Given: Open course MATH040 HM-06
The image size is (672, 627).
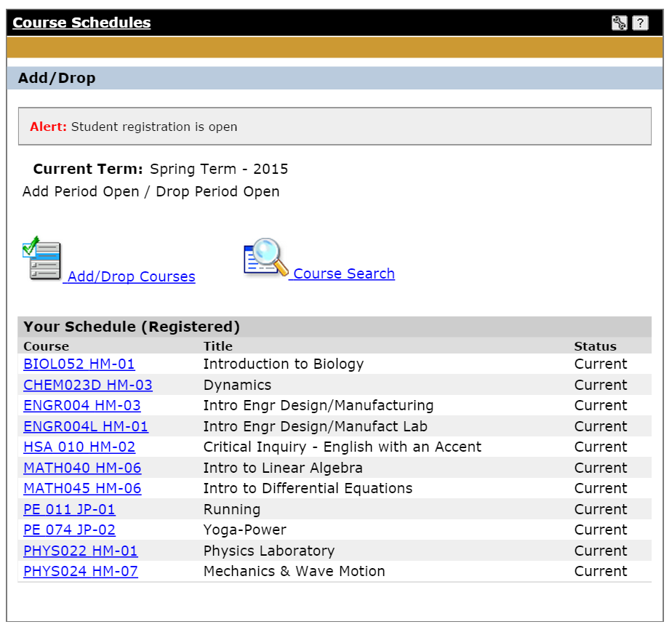Looking at the screenshot, I should click(x=82, y=468).
